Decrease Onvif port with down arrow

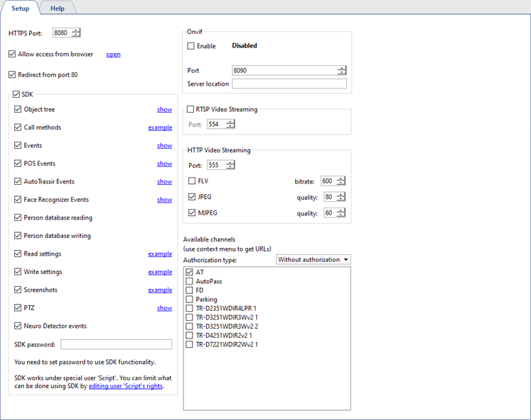tap(342, 73)
